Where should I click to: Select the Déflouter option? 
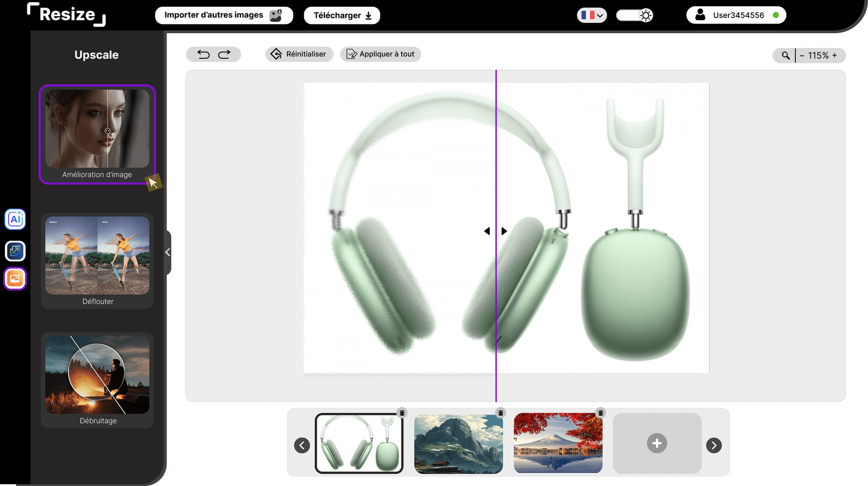pos(97,261)
